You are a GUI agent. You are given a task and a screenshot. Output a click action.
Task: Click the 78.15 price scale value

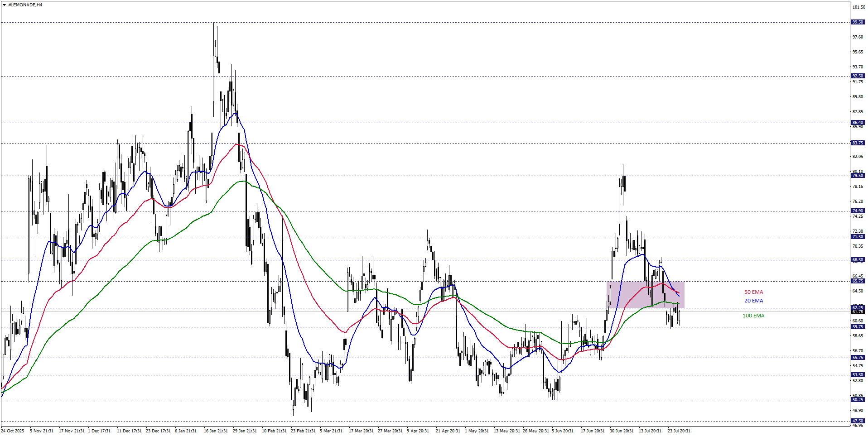pos(858,187)
